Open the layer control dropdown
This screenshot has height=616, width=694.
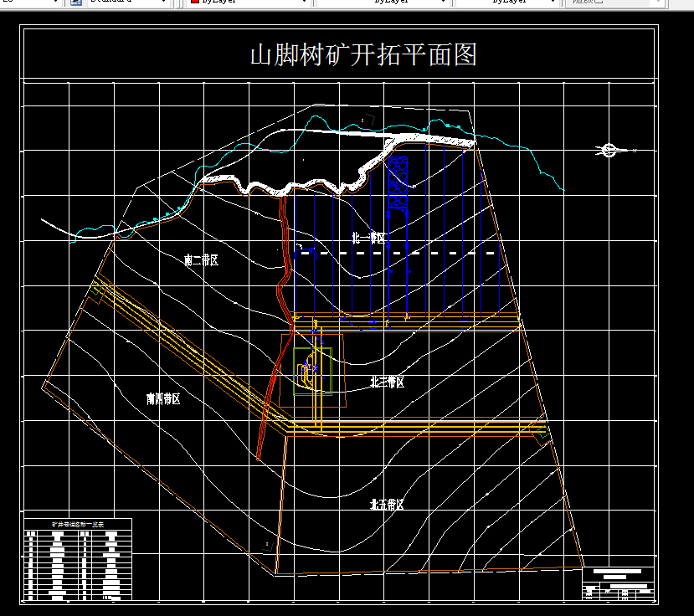point(55,5)
